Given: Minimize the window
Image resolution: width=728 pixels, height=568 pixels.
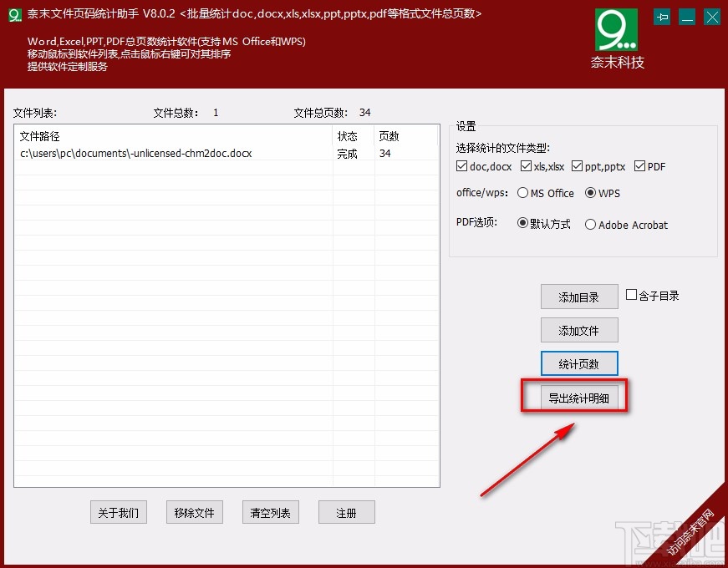Looking at the screenshot, I should click(687, 18).
